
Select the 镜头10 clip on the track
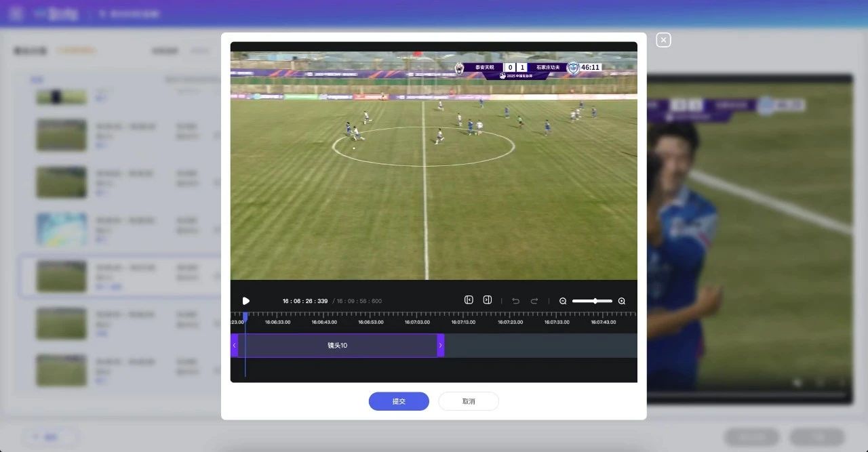[337, 346]
